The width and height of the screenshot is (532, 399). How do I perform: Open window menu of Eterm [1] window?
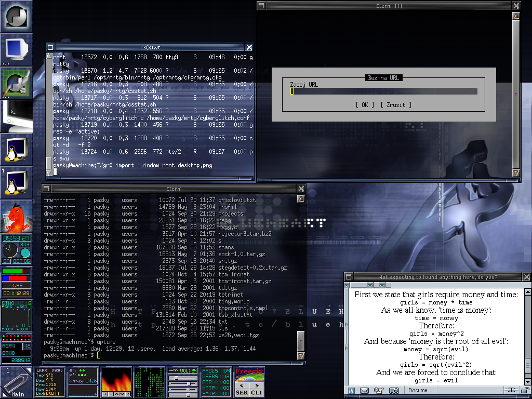pos(261,5)
